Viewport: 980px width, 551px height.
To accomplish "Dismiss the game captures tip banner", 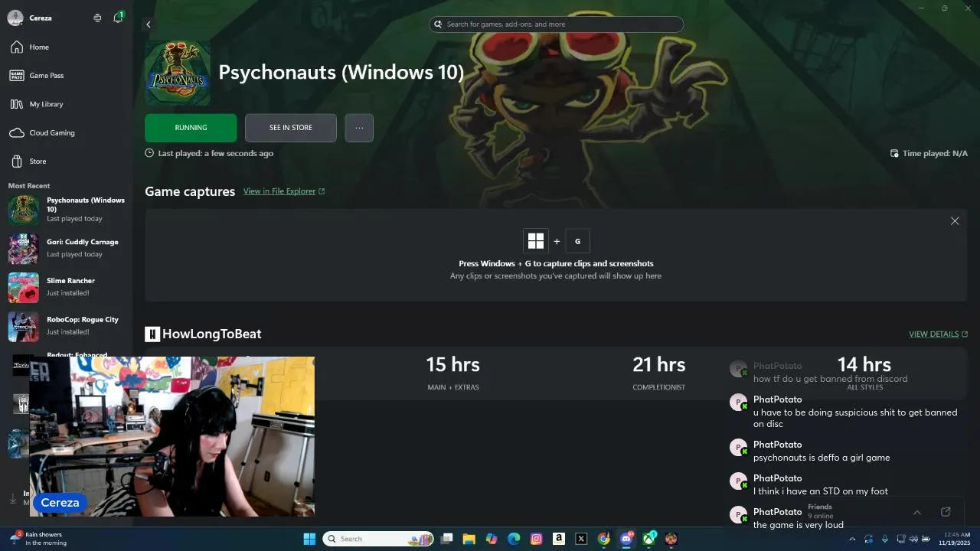I will click(955, 221).
